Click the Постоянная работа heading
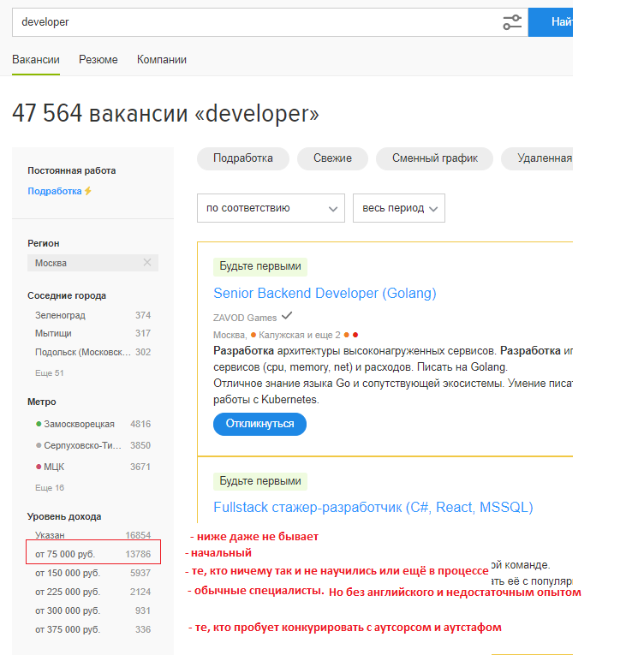This screenshot has height=655, width=644. pos(71,170)
